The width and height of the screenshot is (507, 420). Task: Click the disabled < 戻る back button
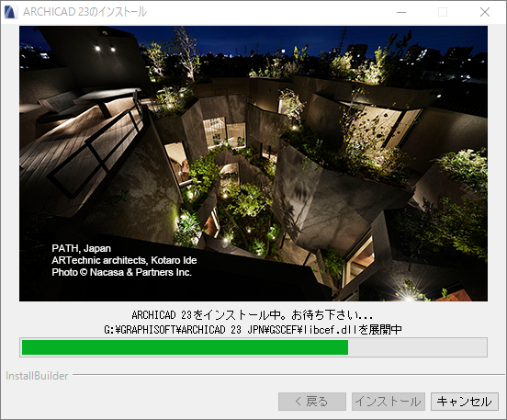(312, 402)
